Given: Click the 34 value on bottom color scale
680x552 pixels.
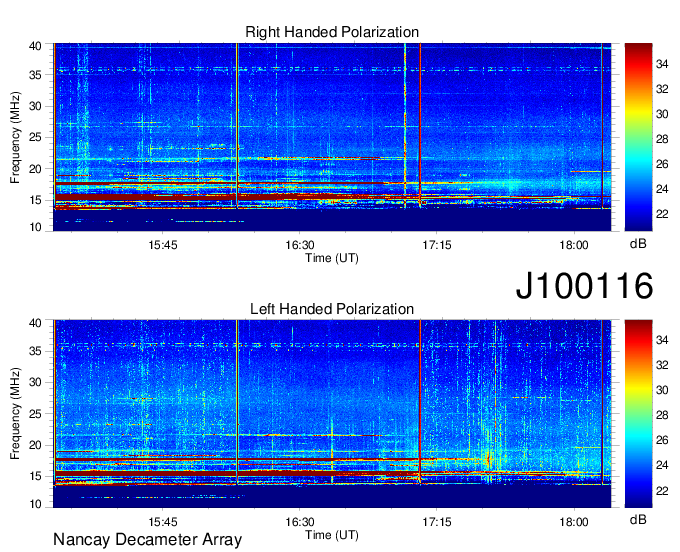Looking at the screenshot, I should (x=662, y=340).
